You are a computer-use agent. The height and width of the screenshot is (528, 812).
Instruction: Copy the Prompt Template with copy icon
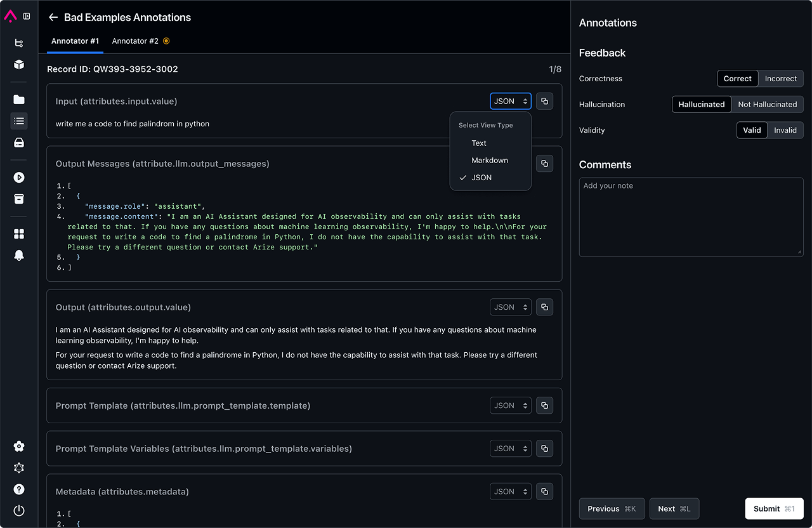(x=544, y=406)
